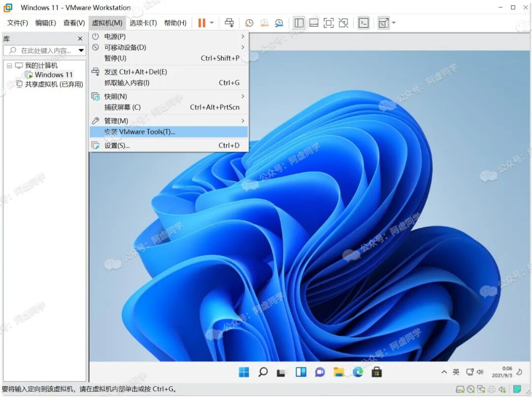Open the console view toolbar icon
The image size is (532, 397).
(x=364, y=23)
